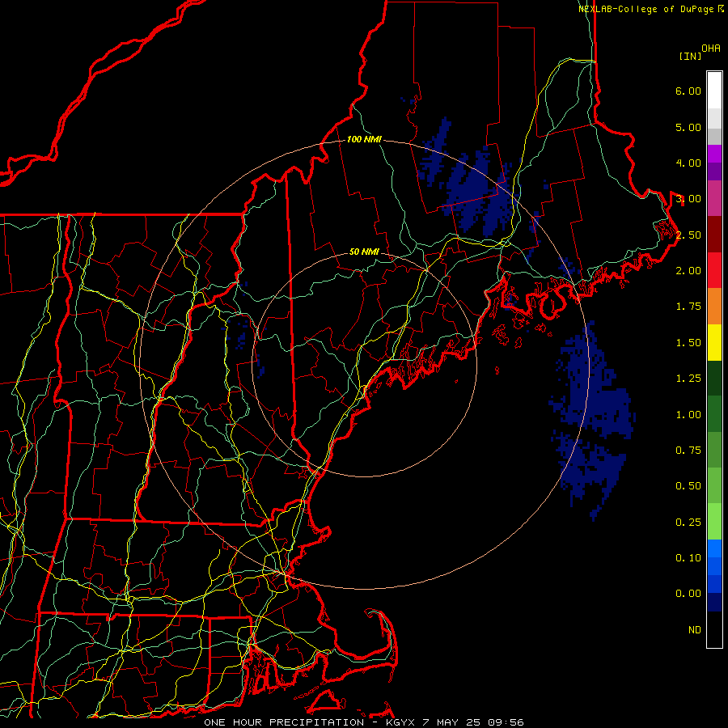
Task: Pick the bright red swatch beside 2.00
Action: (x=714, y=270)
